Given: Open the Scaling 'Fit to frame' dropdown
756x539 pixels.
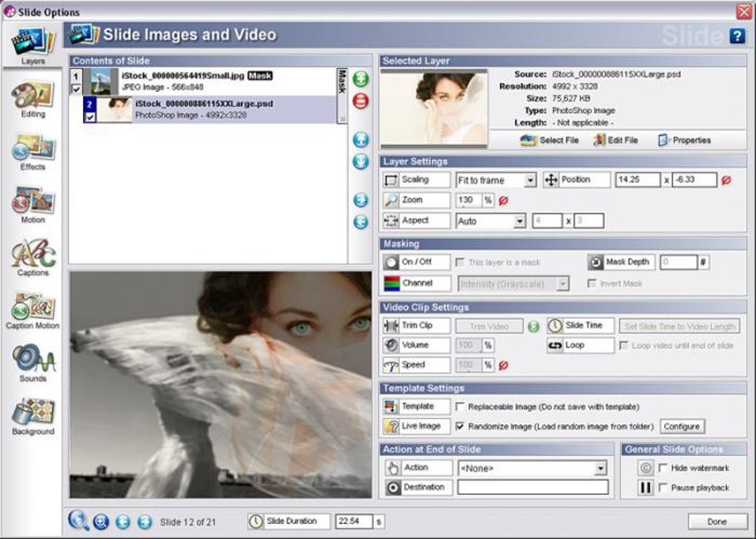Looking at the screenshot, I should tap(496, 180).
